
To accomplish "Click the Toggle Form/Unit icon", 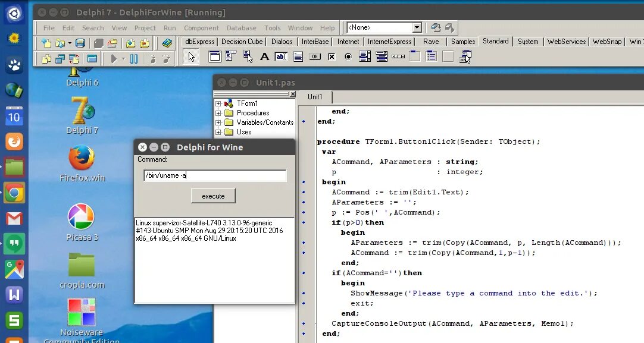I will tap(74, 59).
